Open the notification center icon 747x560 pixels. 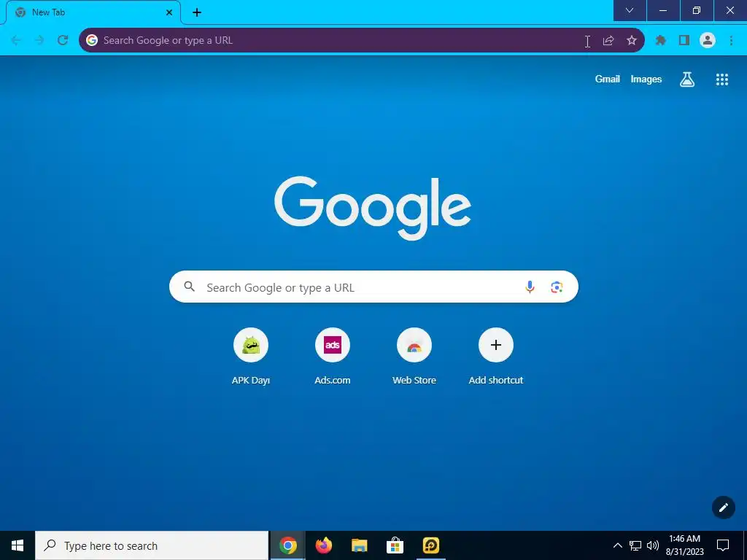point(723,545)
